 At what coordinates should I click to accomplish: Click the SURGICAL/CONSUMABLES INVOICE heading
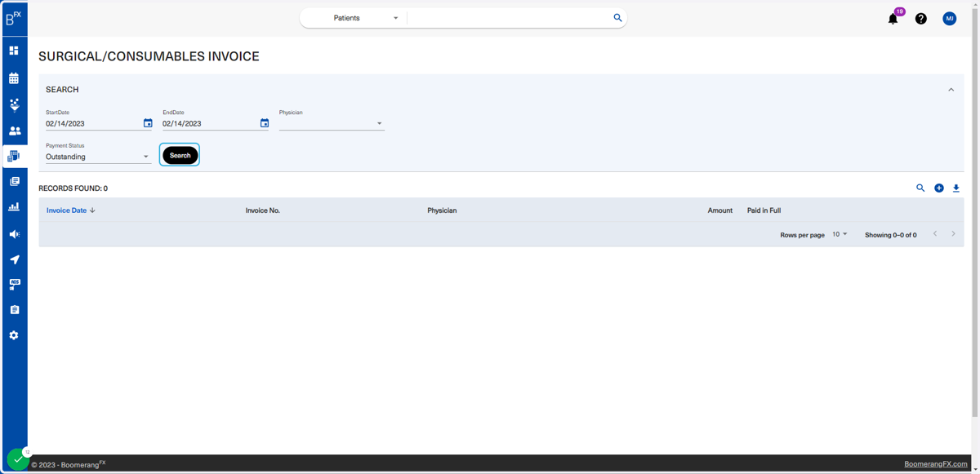(149, 57)
